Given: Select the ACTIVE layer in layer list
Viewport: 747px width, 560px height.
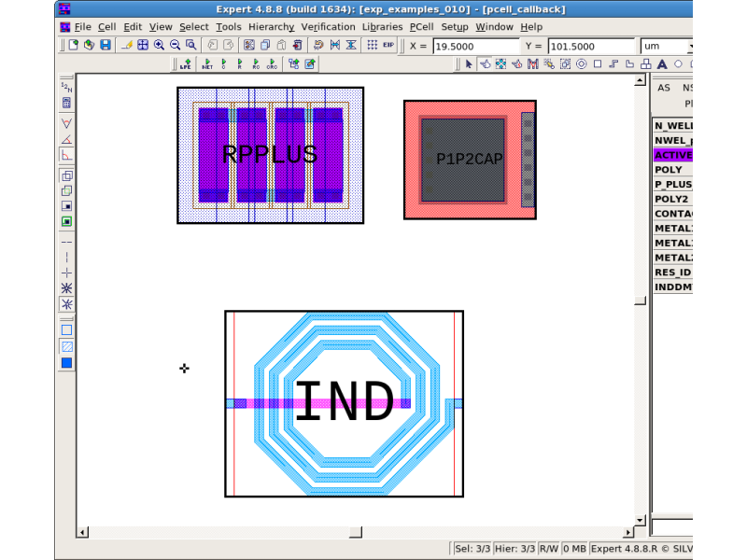Looking at the screenshot, I should (672, 155).
